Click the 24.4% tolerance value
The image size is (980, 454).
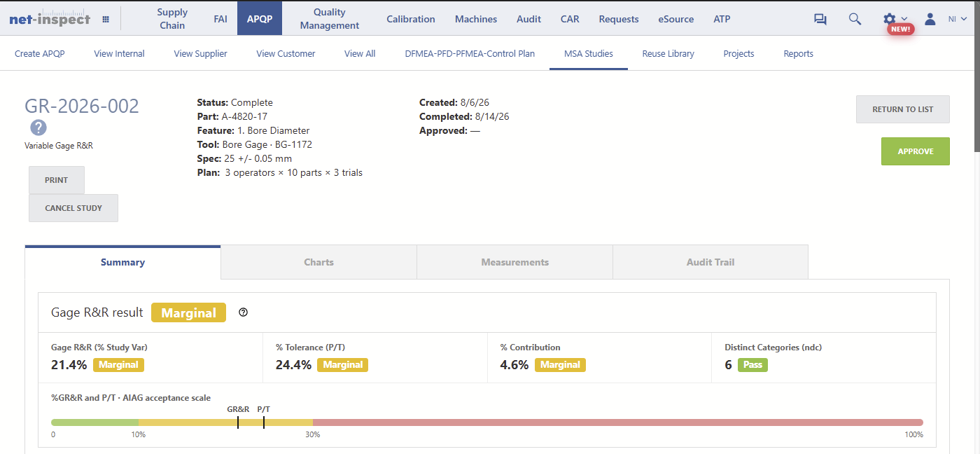click(x=293, y=365)
